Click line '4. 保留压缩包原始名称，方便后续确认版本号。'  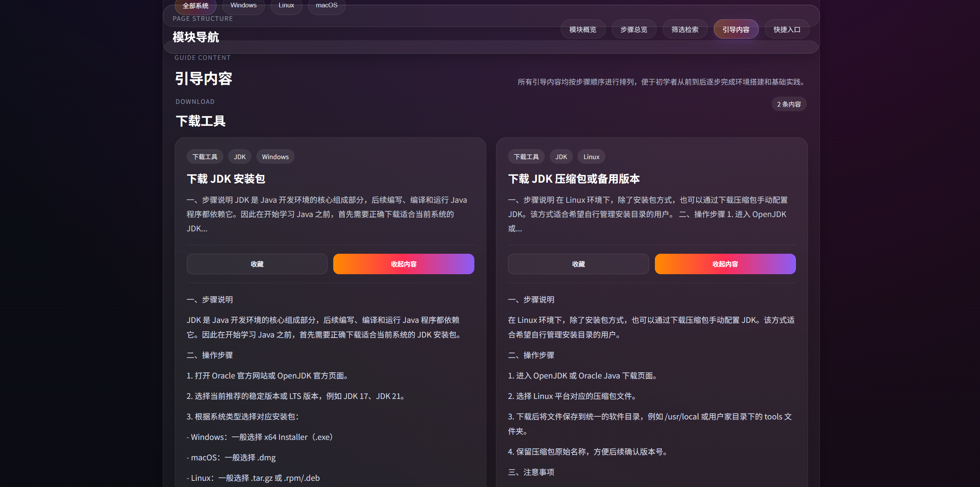[x=589, y=452]
